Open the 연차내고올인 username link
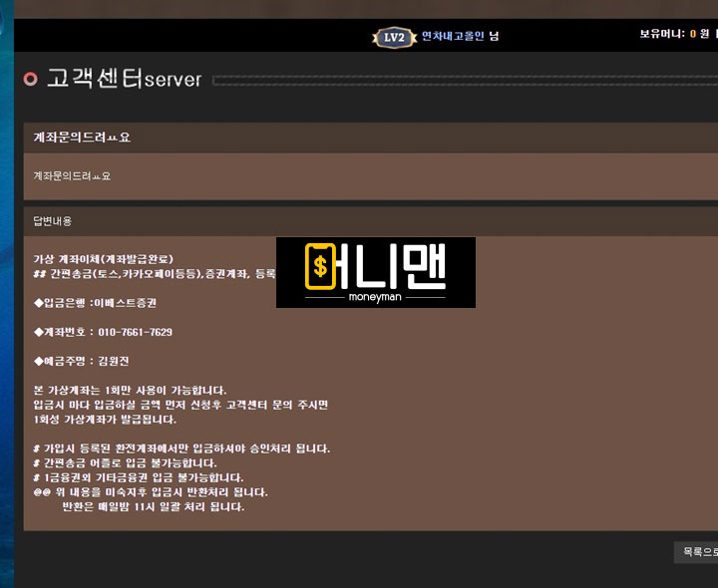The image size is (718, 588). click(x=453, y=37)
